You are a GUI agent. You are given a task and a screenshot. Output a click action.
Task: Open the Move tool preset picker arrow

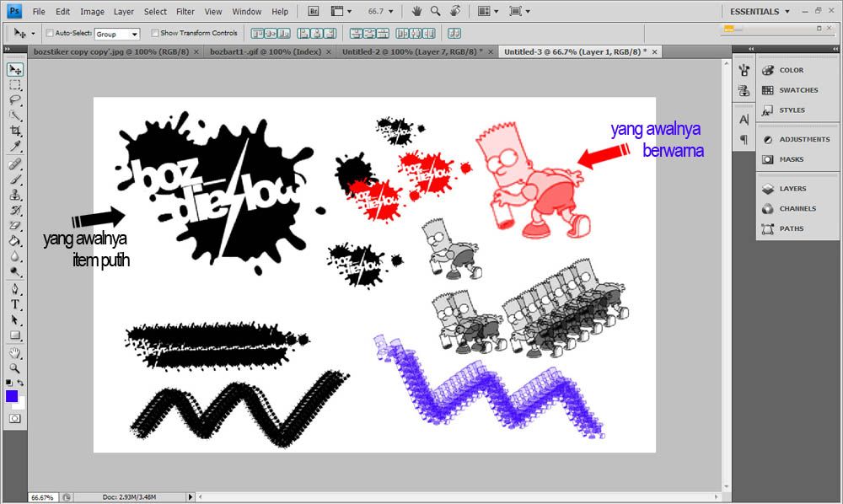pyautogui.click(x=33, y=34)
